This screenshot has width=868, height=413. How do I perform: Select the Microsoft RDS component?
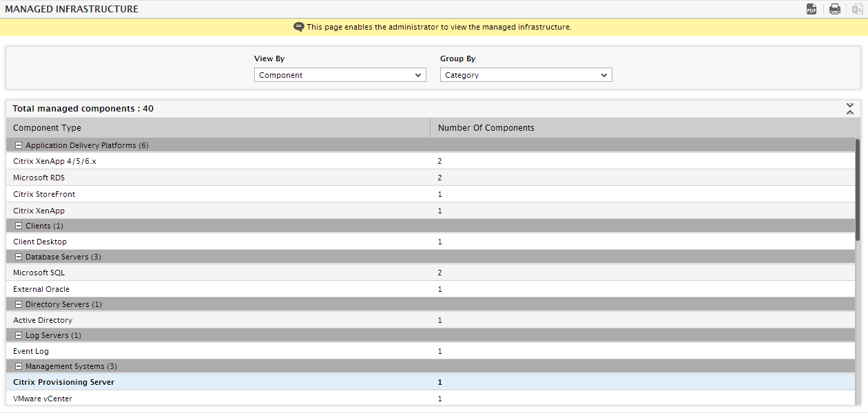pos(39,178)
